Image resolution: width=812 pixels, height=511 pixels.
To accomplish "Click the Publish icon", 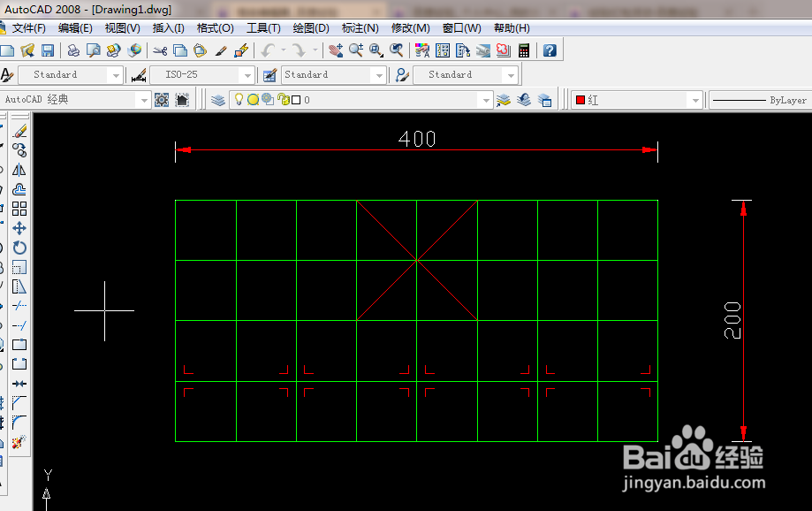I will 113,50.
